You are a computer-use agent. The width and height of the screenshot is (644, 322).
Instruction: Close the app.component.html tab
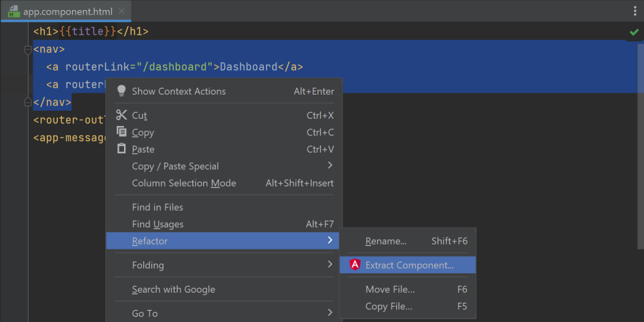(121, 12)
